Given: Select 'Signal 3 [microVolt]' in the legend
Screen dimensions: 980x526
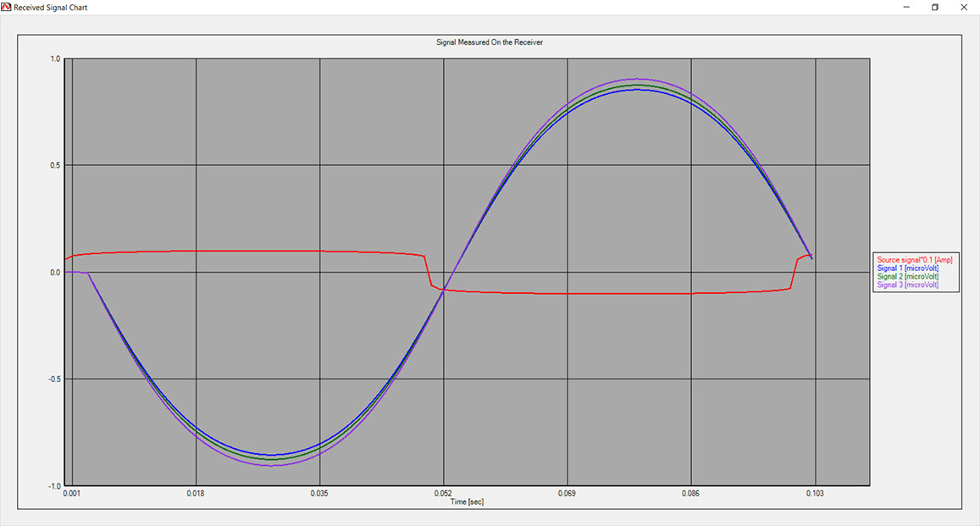Looking at the screenshot, I should 907,285.
